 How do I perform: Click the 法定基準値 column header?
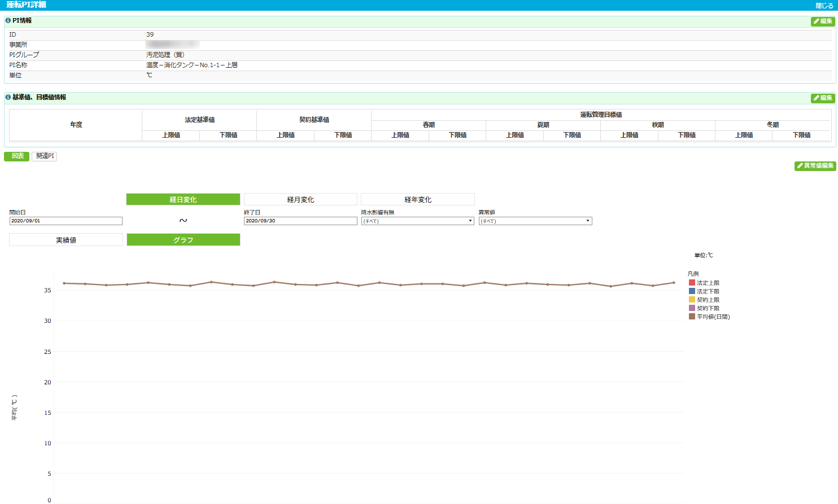point(199,120)
